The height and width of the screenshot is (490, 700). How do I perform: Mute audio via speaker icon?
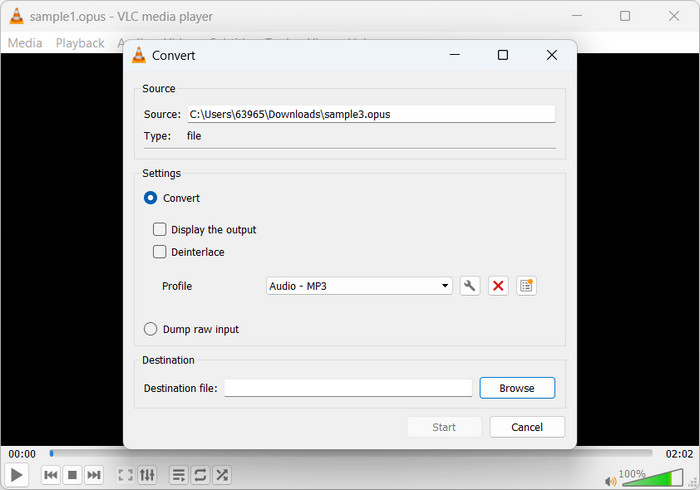point(610,481)
